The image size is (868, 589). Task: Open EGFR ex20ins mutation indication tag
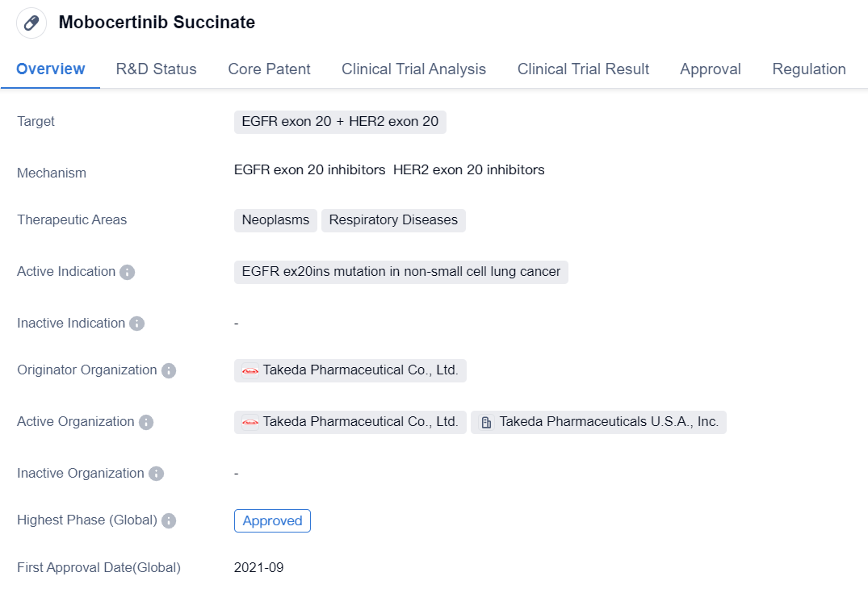click(400, 272)
